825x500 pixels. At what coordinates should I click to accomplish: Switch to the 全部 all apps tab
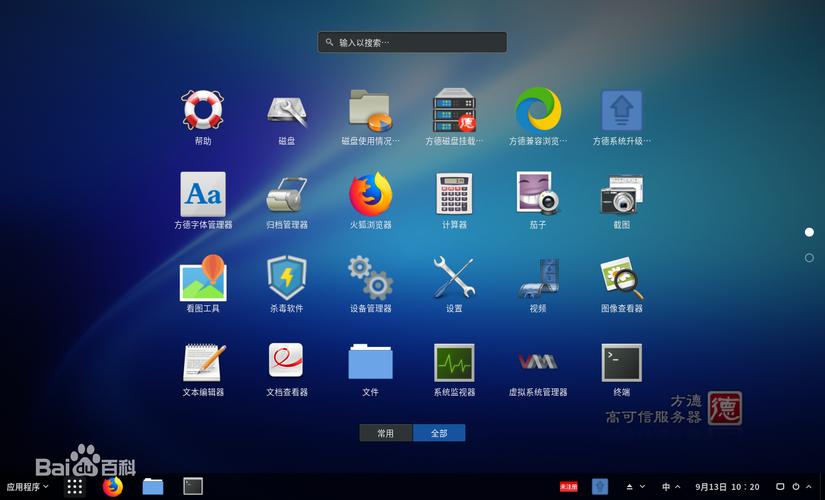439,433
